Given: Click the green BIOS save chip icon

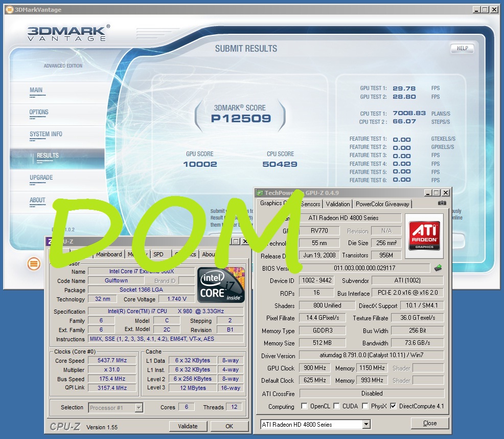Looking at the screenshot, I should 438,268.
